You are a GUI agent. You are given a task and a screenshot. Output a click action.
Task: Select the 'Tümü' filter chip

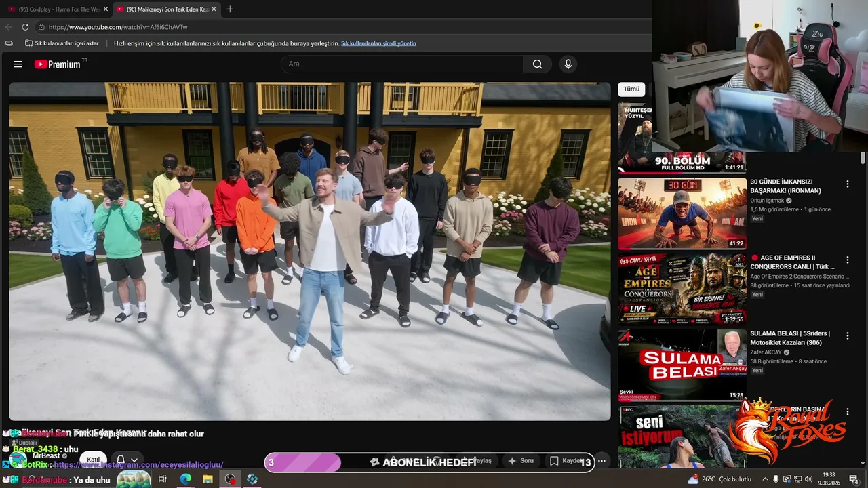click(x=631, y=89)
